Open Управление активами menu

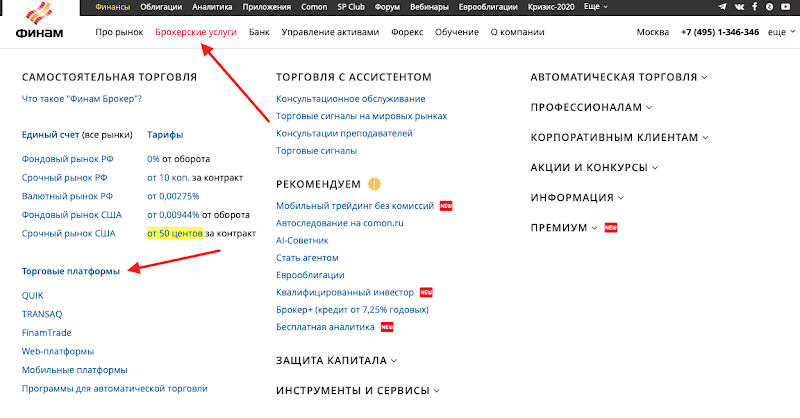tap(330, 32)
